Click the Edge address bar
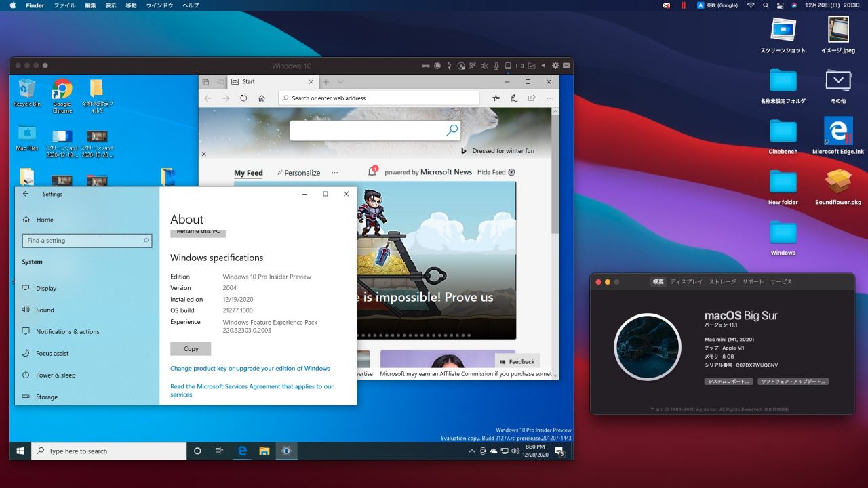The image size is (868, 488). pyautogui.click(x=378, y=98)
